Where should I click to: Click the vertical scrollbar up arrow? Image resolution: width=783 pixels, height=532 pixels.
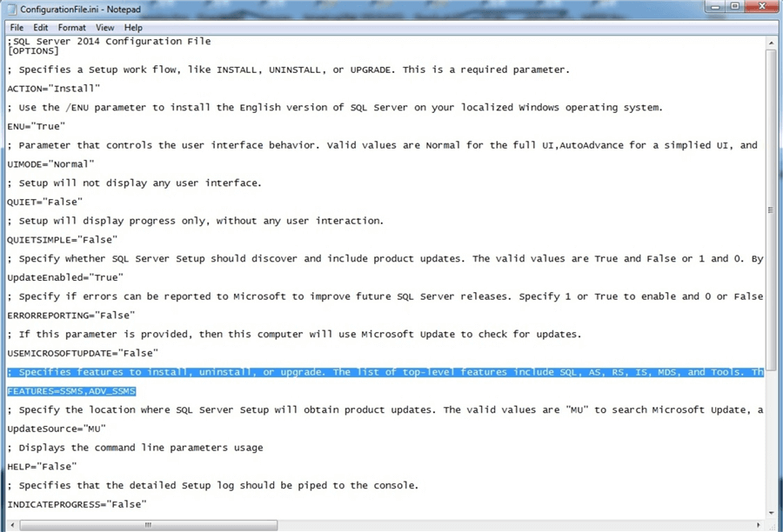point(771,43)
